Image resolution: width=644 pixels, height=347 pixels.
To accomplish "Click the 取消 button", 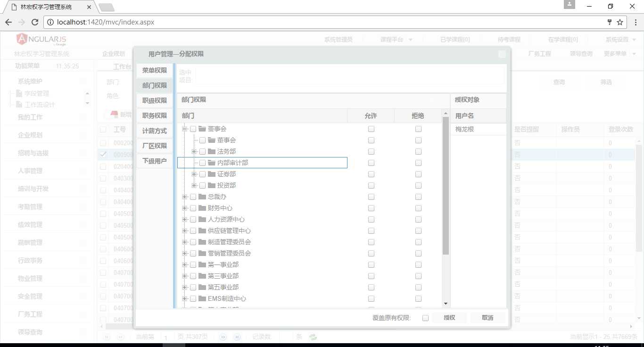I will [x=487, y=318].
